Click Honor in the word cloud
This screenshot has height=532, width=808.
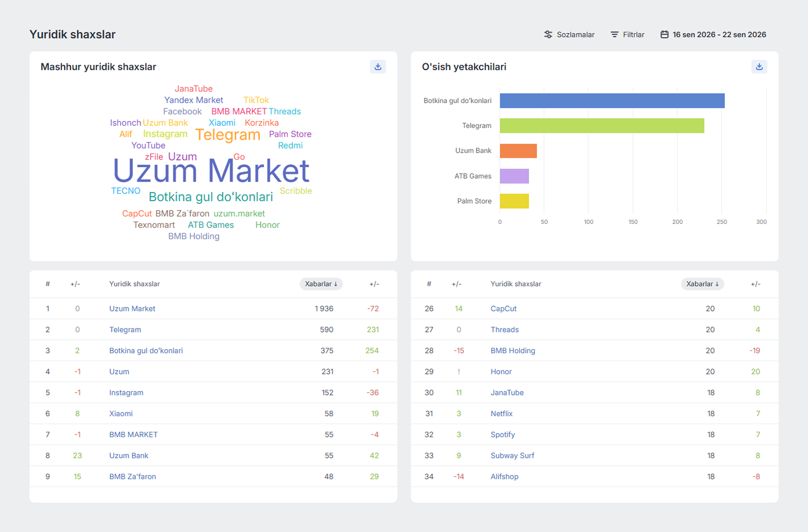click(x=267, y=225)
